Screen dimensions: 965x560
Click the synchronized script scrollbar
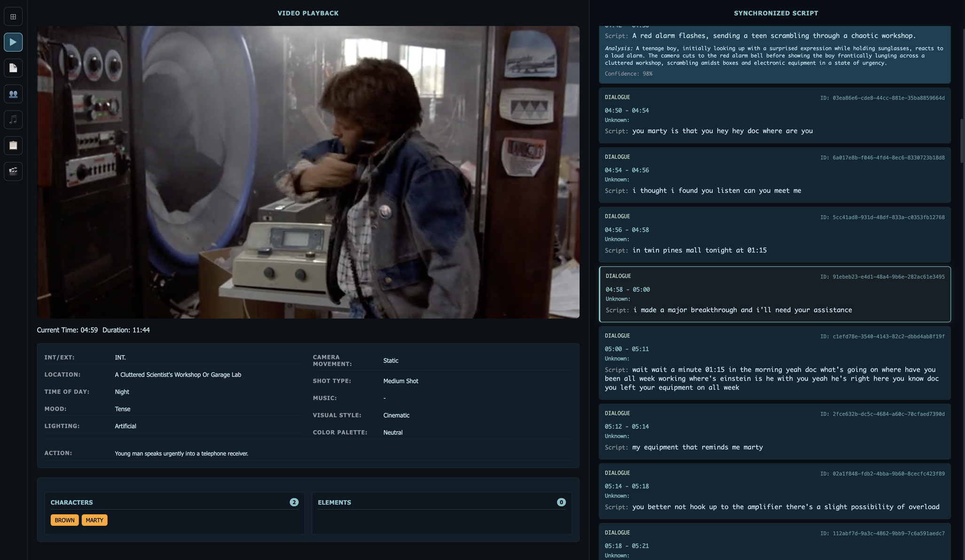point(962,141)
